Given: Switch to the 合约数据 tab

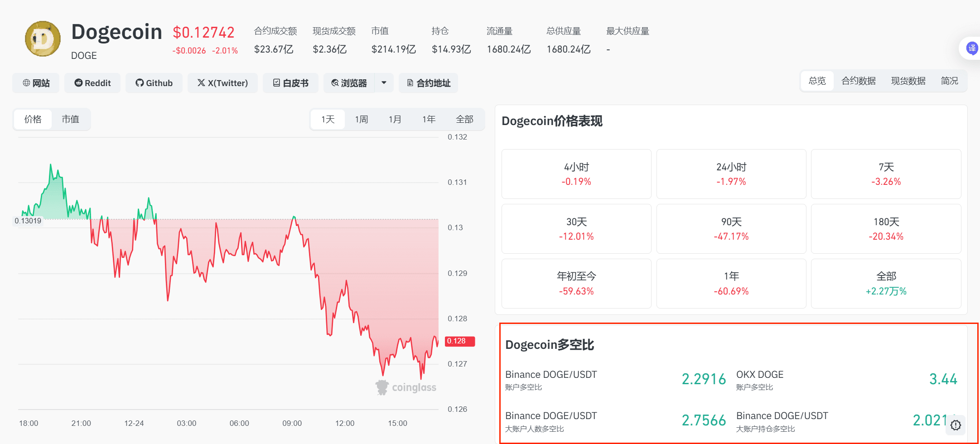Looking at the screenshot, I should [859, 81].
